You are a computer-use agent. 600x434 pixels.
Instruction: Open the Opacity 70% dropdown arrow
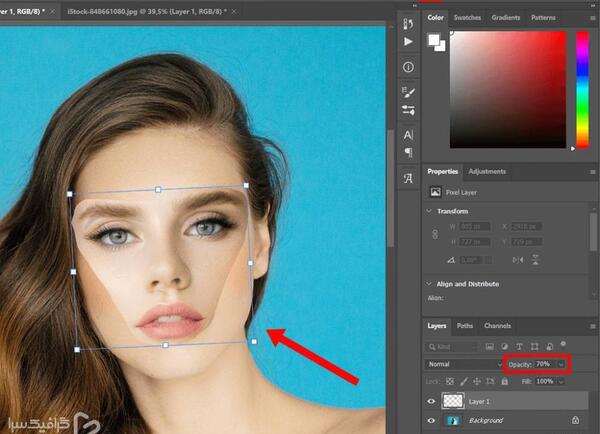pyautogui.click(x=561, y=364)
